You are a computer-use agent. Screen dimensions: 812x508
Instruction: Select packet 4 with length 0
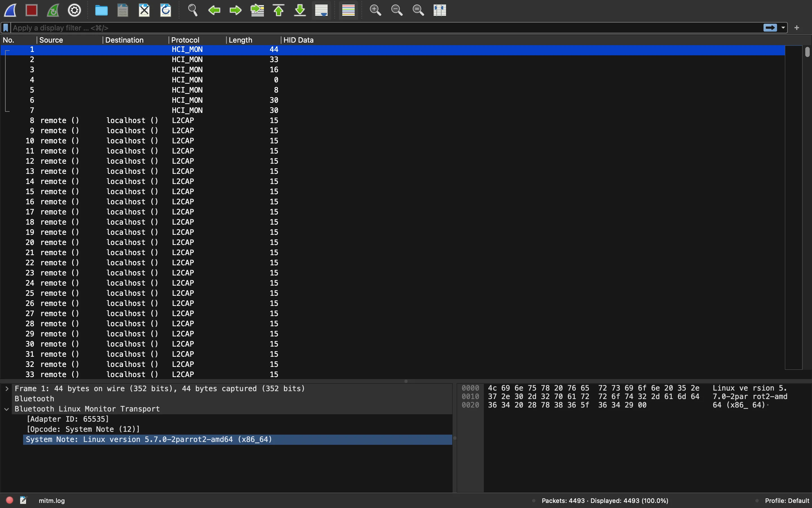coord(392,80)
